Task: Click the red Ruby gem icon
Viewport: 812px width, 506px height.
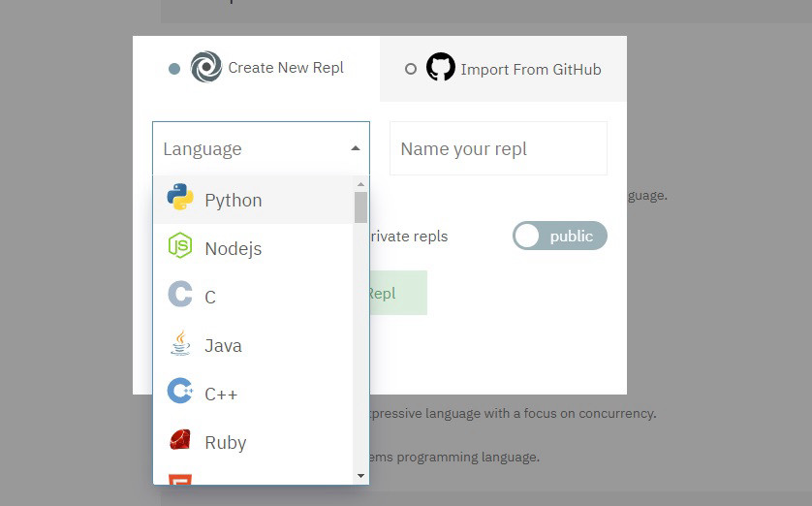Action: click(x=180, y=439)
